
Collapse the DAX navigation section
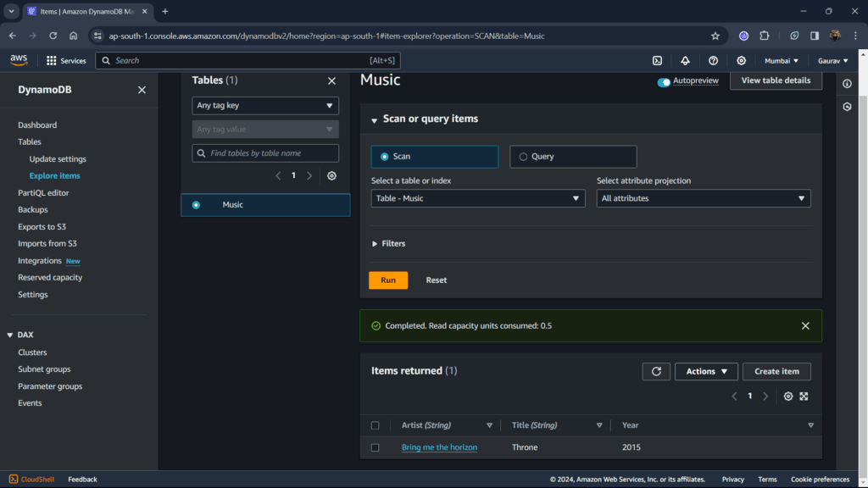coord(10,335)
